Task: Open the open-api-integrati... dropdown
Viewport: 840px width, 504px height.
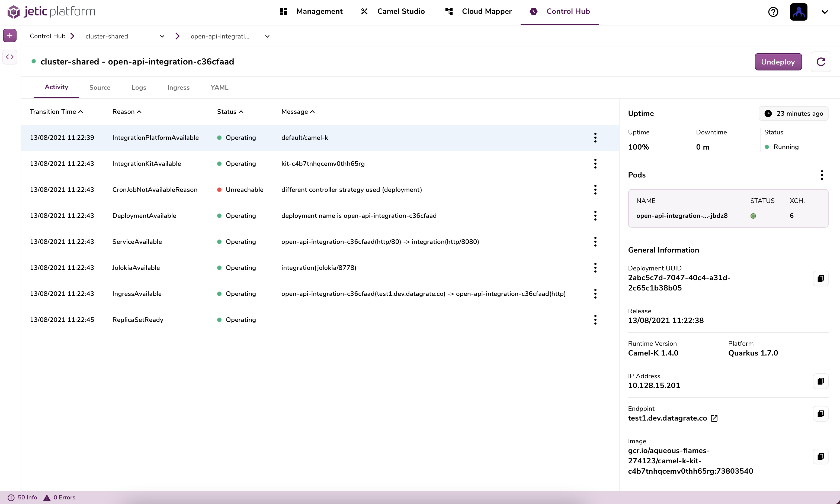Action: click(230, 36)
